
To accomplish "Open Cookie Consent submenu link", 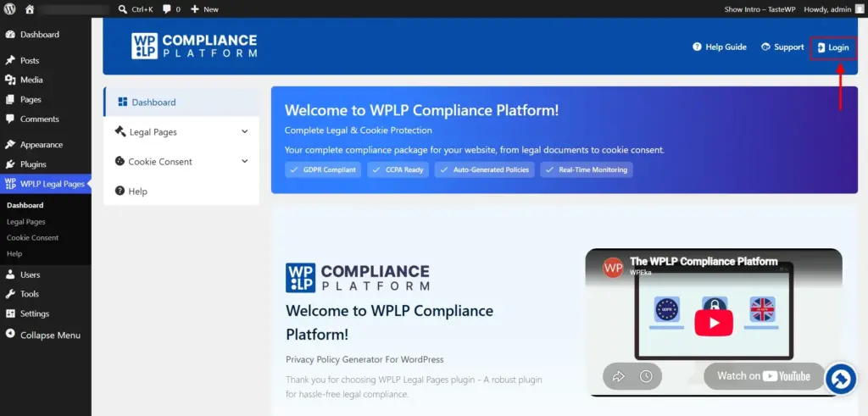I will pos(33,237).
